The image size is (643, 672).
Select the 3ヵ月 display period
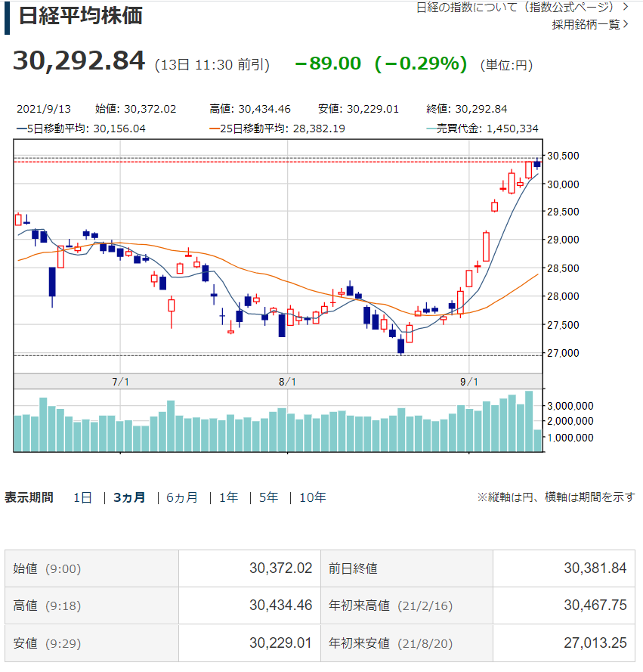(129, 497)
